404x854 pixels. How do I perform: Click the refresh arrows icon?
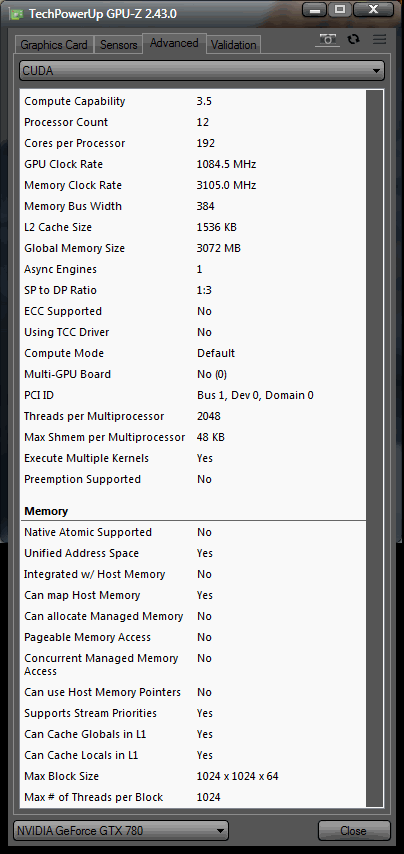coord(354,39)
